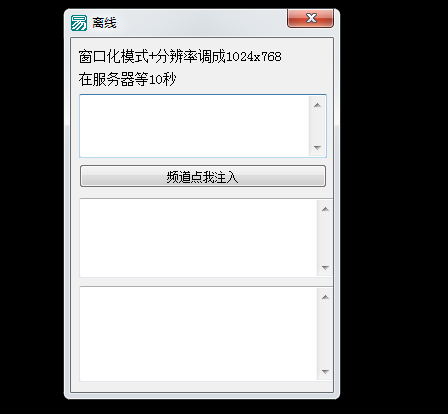Focus the bottom text box
This screenshot has height=414, width=448.
pyautogui.click(x=198, y=334)
